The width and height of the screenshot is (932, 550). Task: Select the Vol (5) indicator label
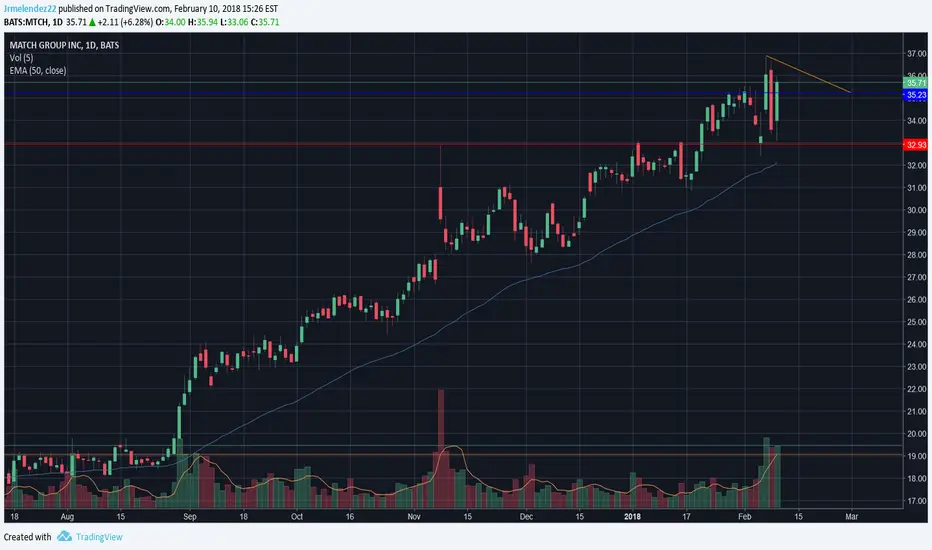pyautogui.click(x=21, y=58)
